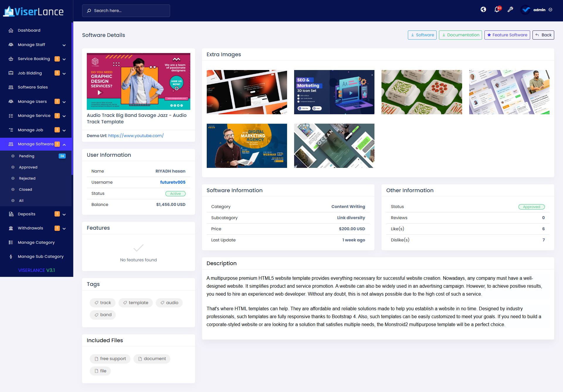Click the Dashboard home icon

point(11,30)
